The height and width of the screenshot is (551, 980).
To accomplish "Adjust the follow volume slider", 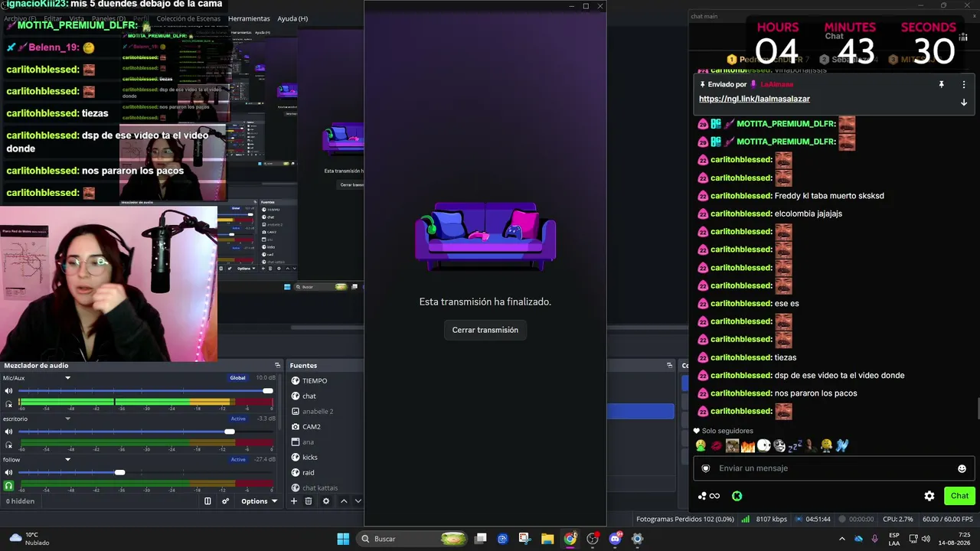I will 145,472.
